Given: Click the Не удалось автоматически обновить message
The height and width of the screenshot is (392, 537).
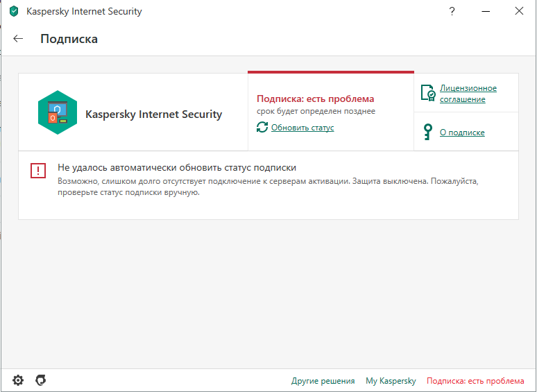Looking at the screenshot, I should [177, 168].
